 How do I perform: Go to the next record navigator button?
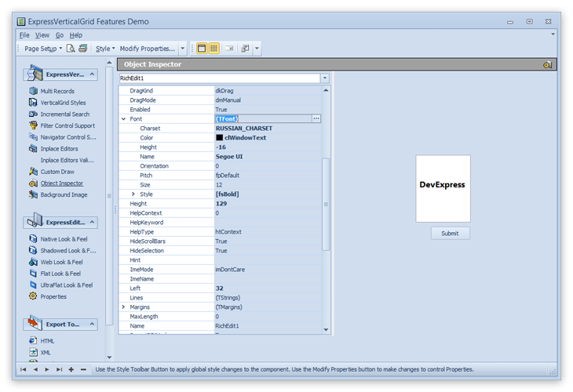(x=47, y=369)
